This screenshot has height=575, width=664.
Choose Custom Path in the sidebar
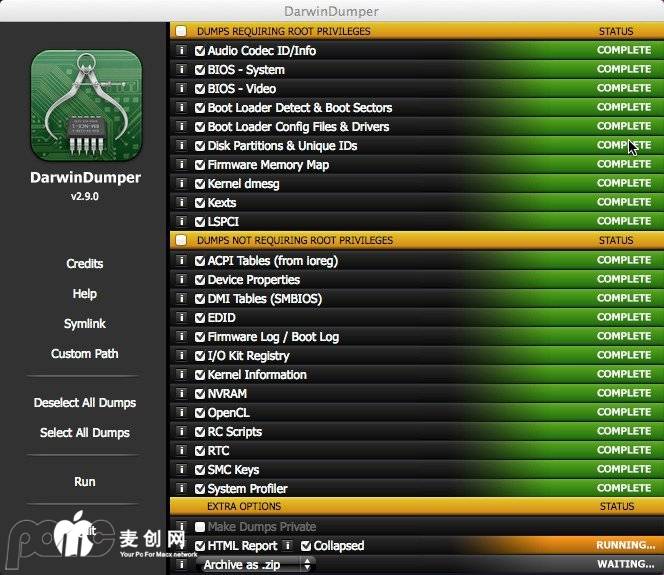(85, 354)
